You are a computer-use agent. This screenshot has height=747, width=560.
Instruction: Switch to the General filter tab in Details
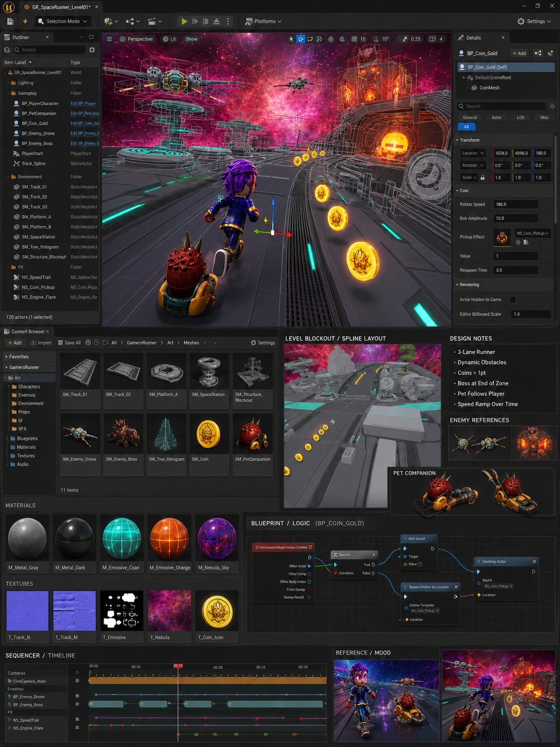(x=470, y=118)
